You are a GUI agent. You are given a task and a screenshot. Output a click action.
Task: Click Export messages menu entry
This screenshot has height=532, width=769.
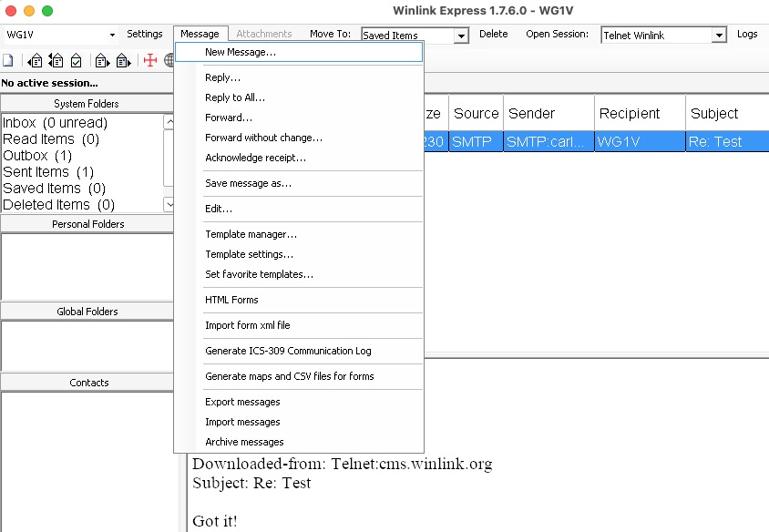tap(242, 402)
